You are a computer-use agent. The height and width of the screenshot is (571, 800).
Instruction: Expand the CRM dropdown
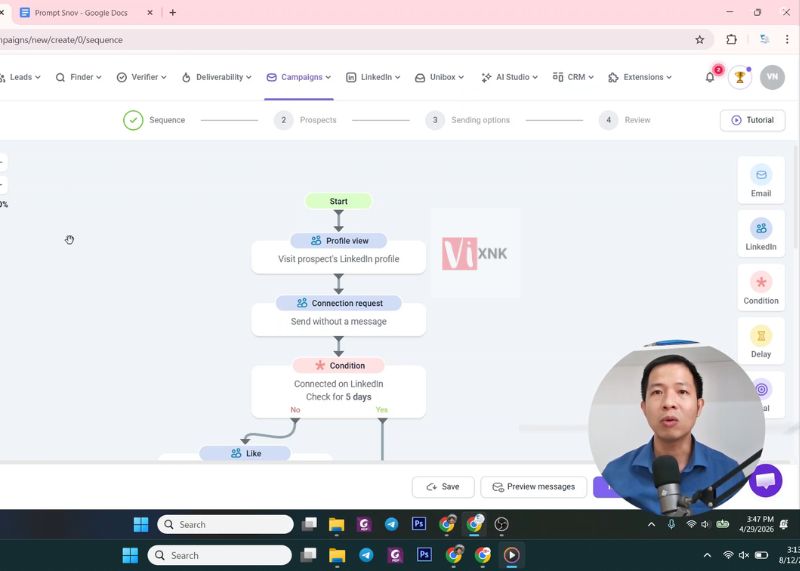573,77
